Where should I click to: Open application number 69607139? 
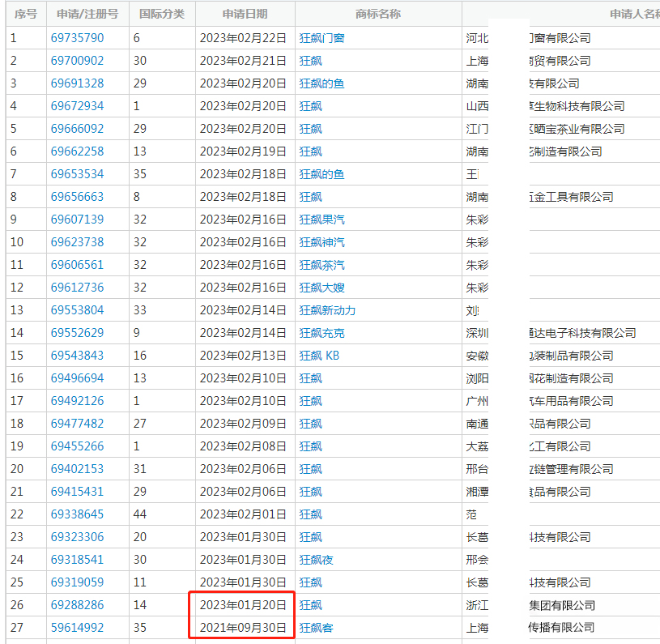(x=77, y=220)
